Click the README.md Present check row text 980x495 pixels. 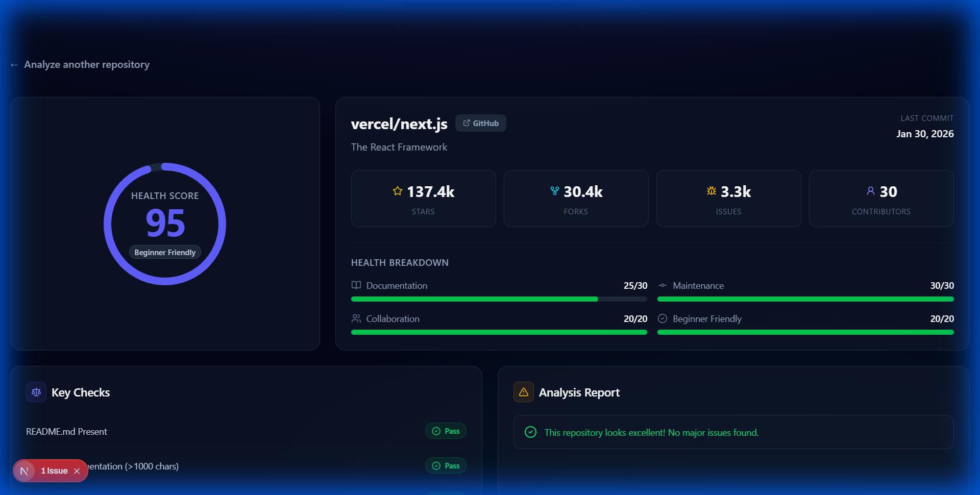[x=66, y=431]
